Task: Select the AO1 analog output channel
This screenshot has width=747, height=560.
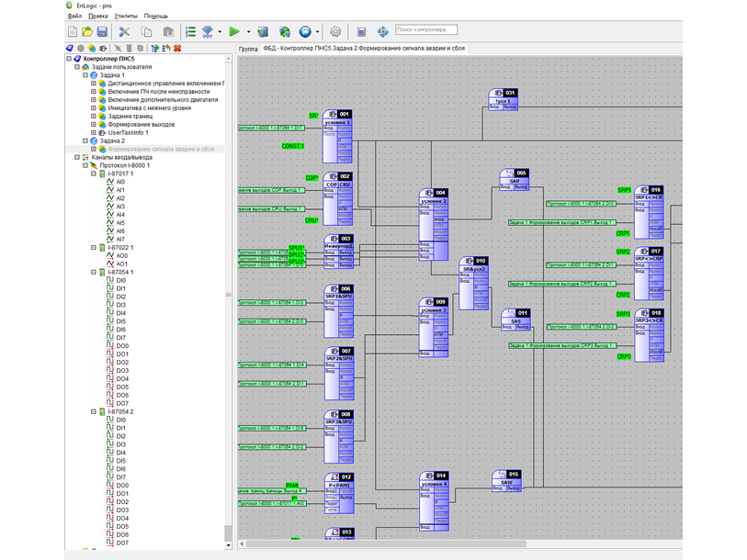Action: 122,263
